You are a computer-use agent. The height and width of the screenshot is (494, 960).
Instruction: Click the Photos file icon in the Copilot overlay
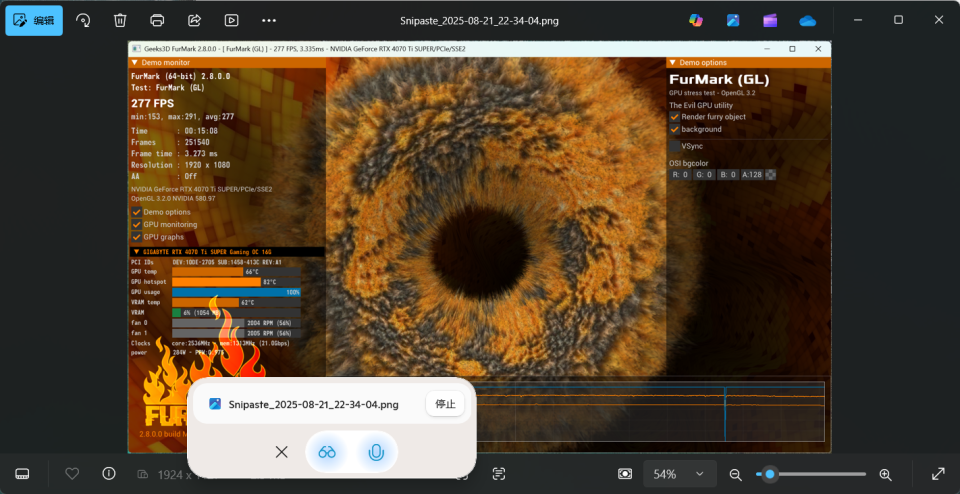click(215, 404)
